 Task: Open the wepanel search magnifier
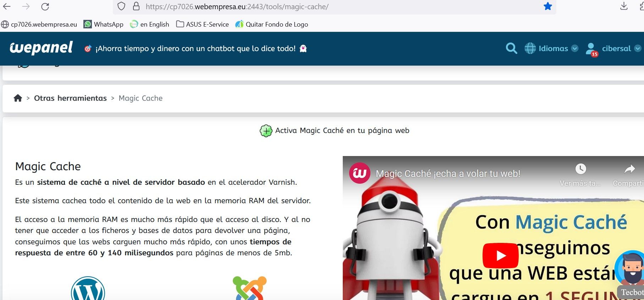click(x=511, y=48)
